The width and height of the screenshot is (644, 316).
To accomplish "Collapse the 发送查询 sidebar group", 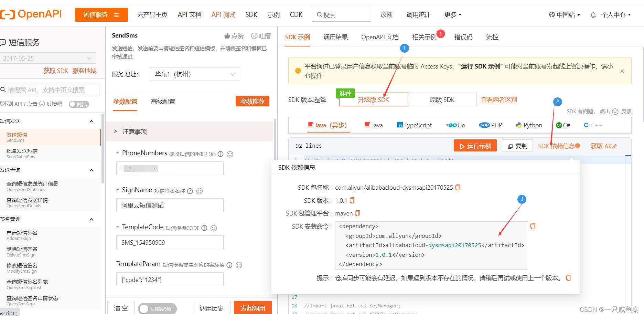I will coord(91,170).
